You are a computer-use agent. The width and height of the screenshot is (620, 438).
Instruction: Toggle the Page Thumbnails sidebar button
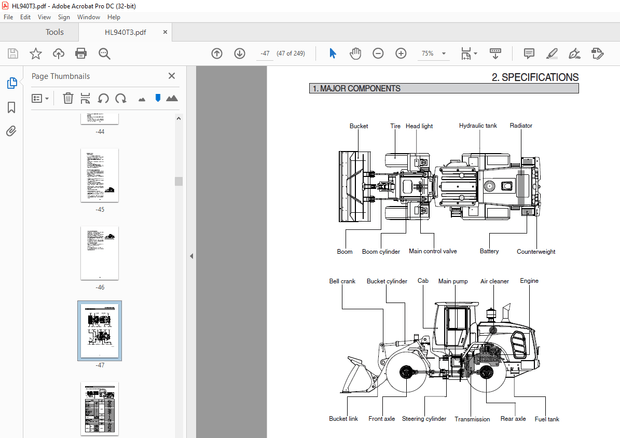point(12,83)
